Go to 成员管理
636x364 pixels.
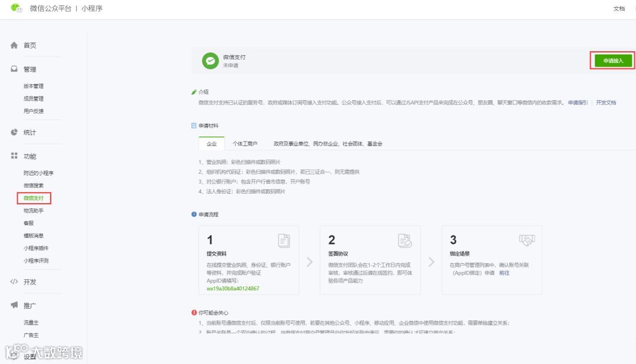(x=33, y=98)
